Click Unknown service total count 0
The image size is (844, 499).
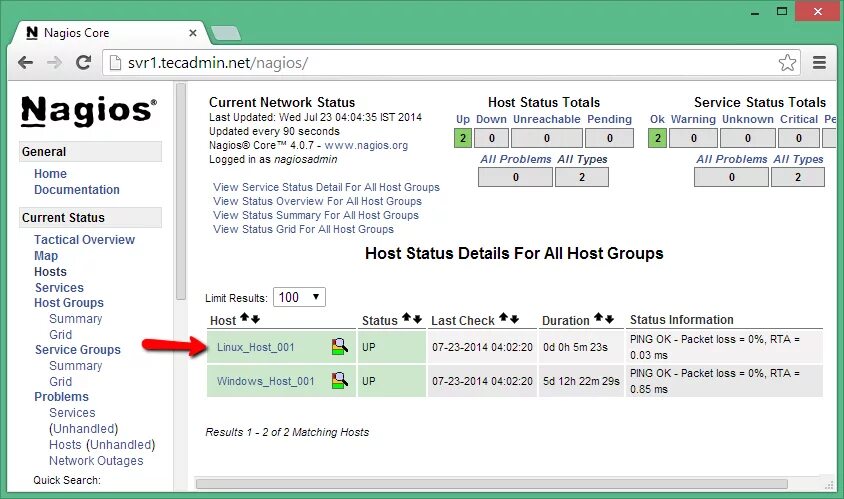tap(748, 138)
